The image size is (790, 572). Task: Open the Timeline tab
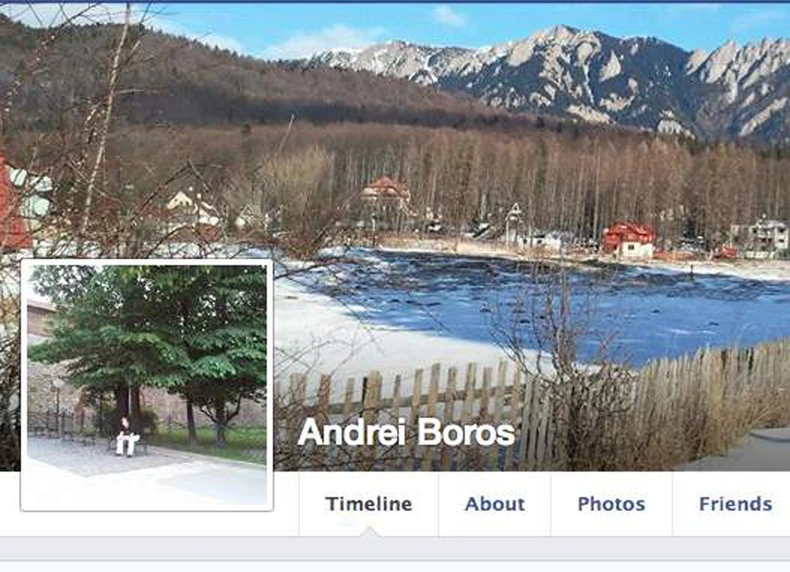369,503
